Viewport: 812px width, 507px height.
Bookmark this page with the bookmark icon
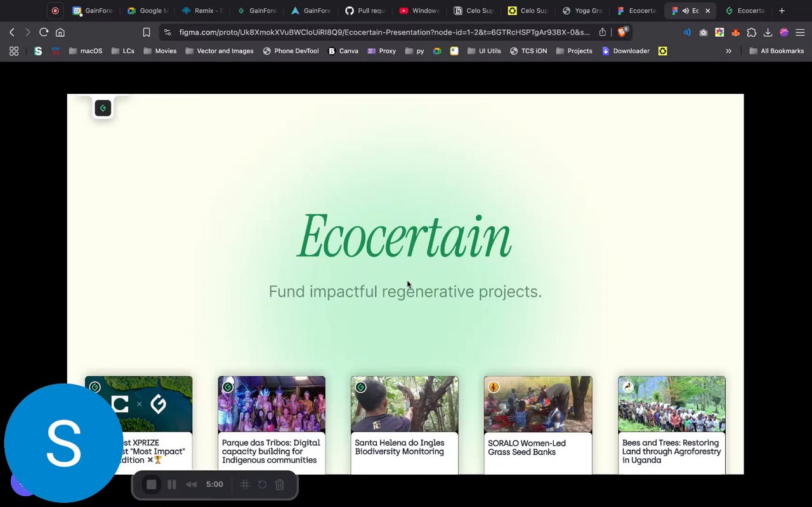point(147,32)
